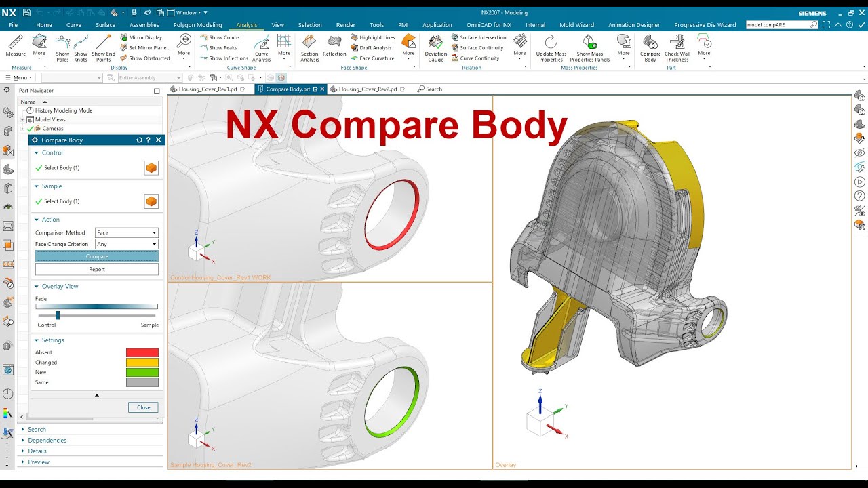
Task: Open Compare Body dialog help
Action: click(149, 140)
